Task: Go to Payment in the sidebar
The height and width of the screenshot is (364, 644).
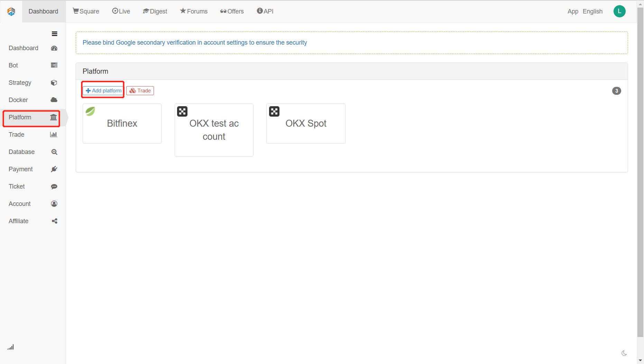Action: coord(33,169)
